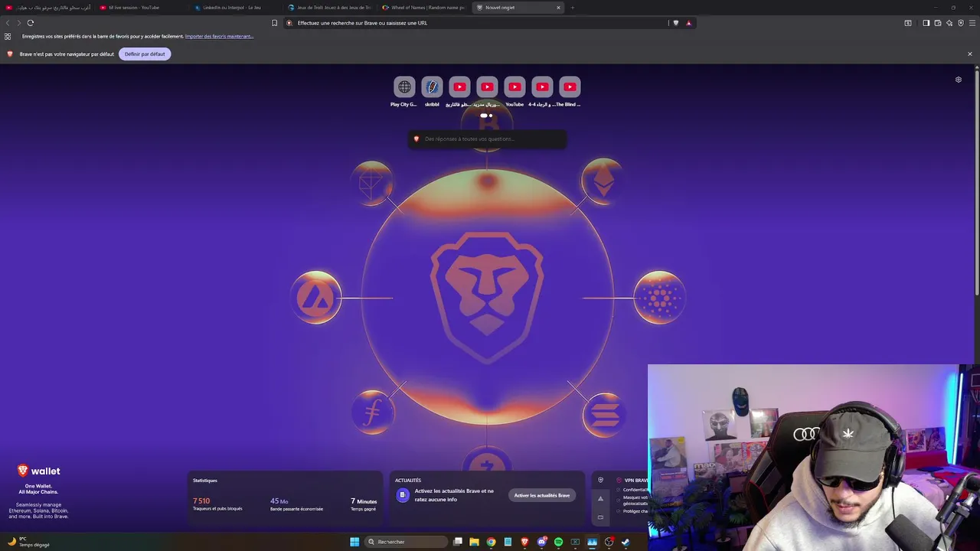Open a new tab with plus button
Image resolution: width=980 pixels, height=551 pixels.
point(573,8)
